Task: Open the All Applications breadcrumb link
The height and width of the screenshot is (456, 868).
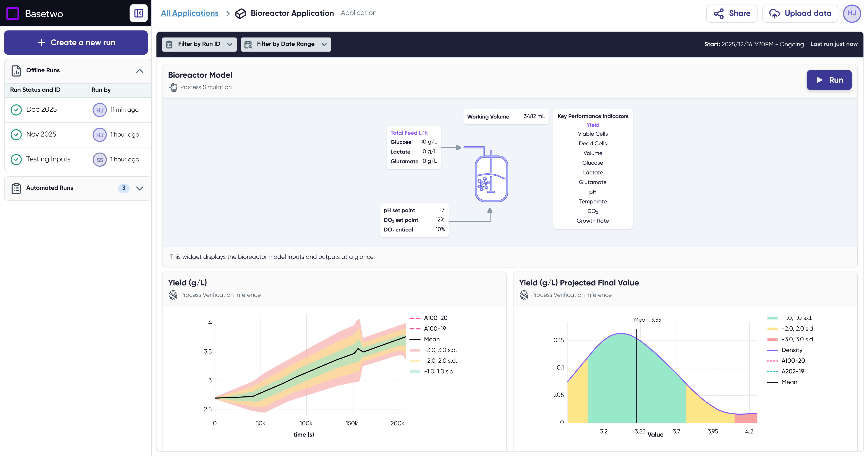Action: (x=189, y=13)
